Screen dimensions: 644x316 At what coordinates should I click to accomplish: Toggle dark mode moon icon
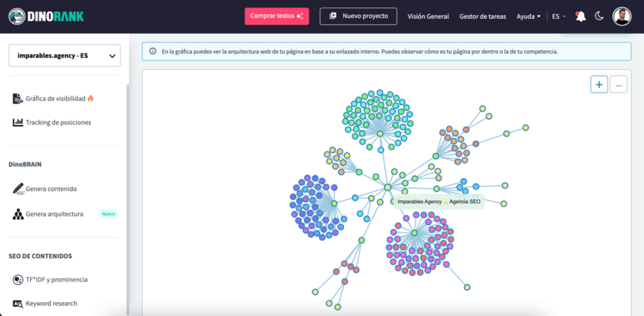click(599, 16)
